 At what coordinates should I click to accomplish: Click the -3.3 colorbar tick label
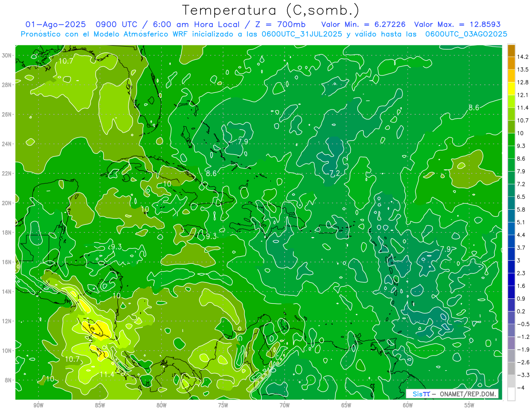tap(523, 375)
